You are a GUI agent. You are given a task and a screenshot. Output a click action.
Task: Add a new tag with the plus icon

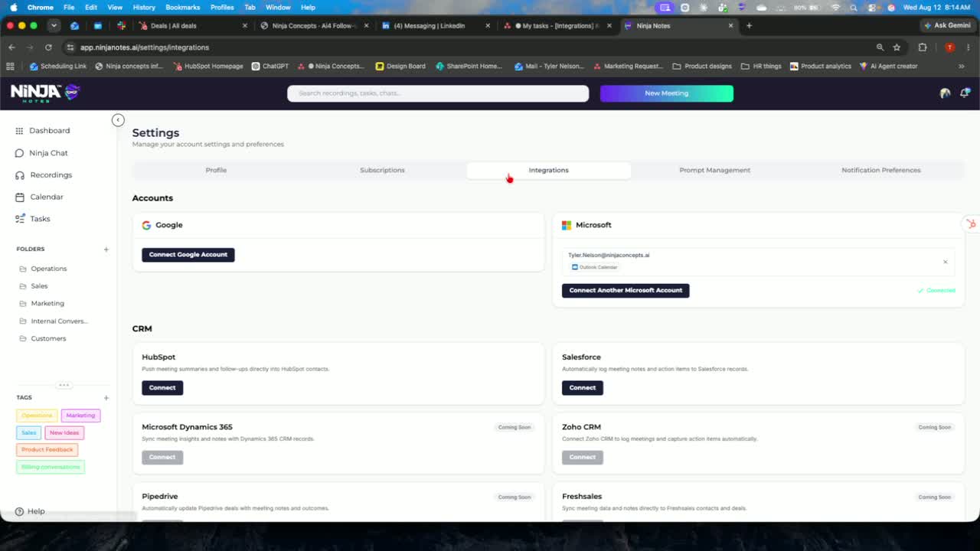point(106,398)
